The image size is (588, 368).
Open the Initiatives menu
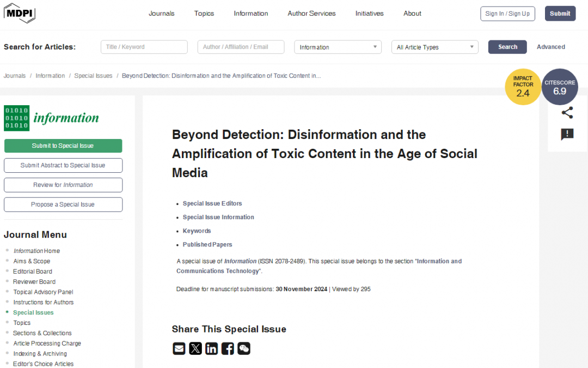coord(369,13)
